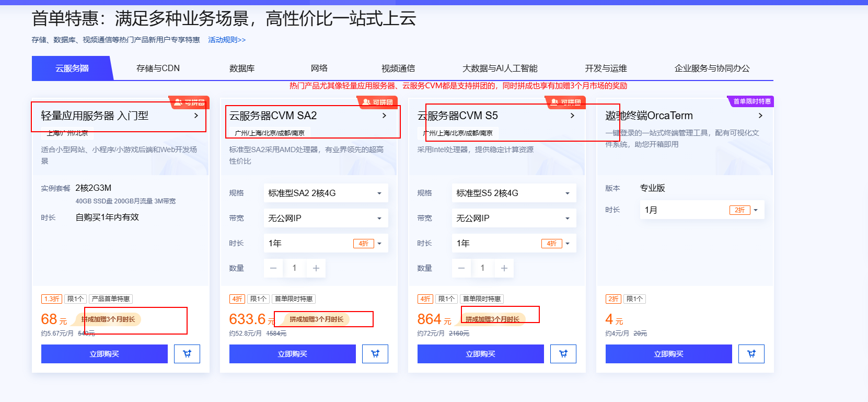The height and width of the screenshot is (402, 868).
Task: Open 轻量应用服务器 入门型 details arrow
Action: coord(196,116)
